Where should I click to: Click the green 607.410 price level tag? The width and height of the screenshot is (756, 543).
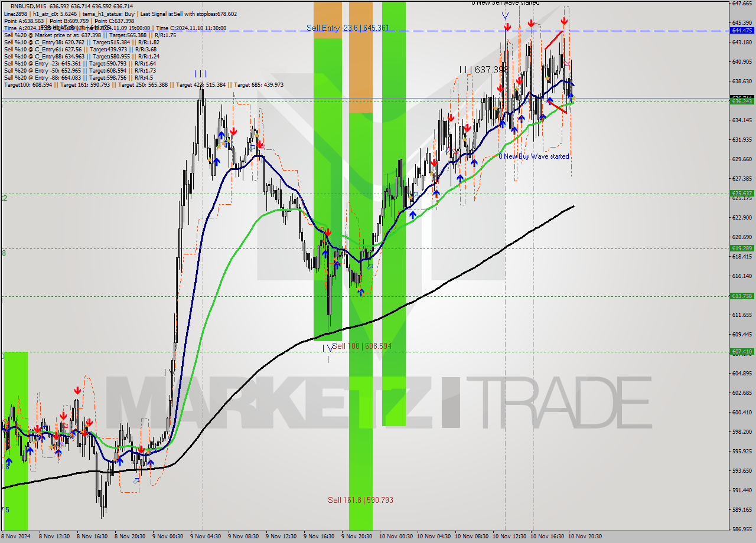coord(742,351)
